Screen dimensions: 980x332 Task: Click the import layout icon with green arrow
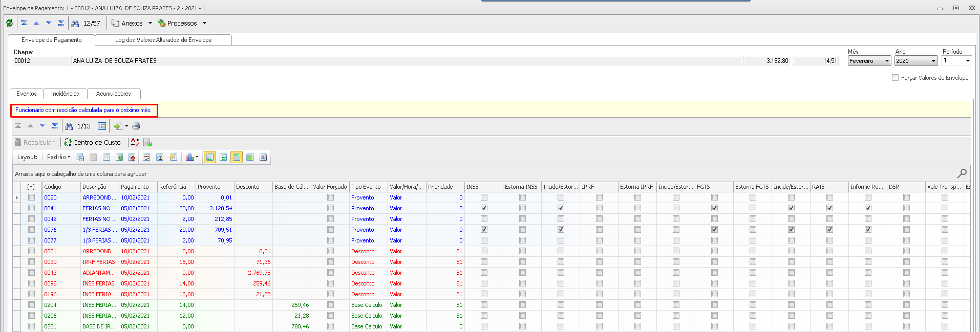119,157
